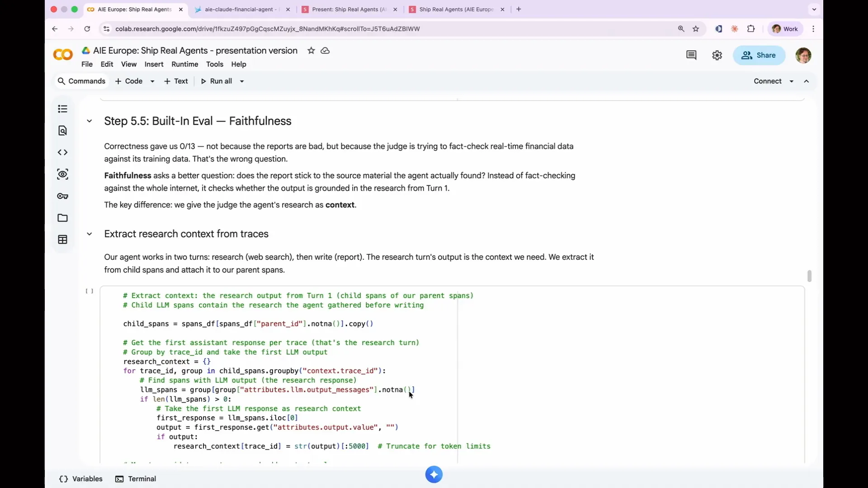
Task: Open a new browser tab
Action: [519, 9]
